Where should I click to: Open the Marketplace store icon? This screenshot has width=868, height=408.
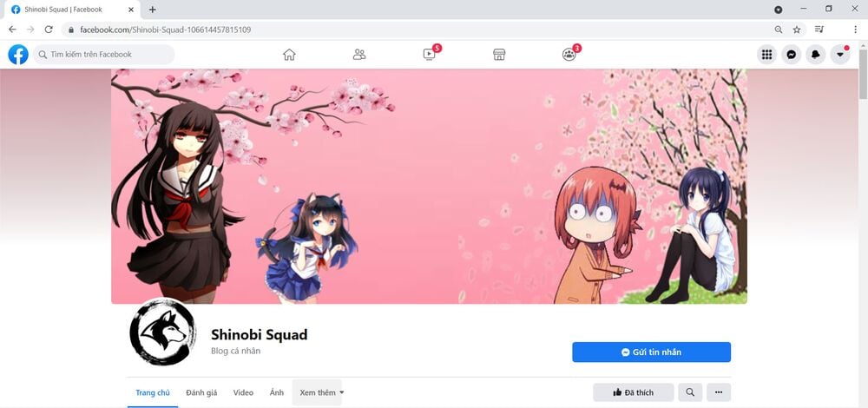(x=499, y=54)
